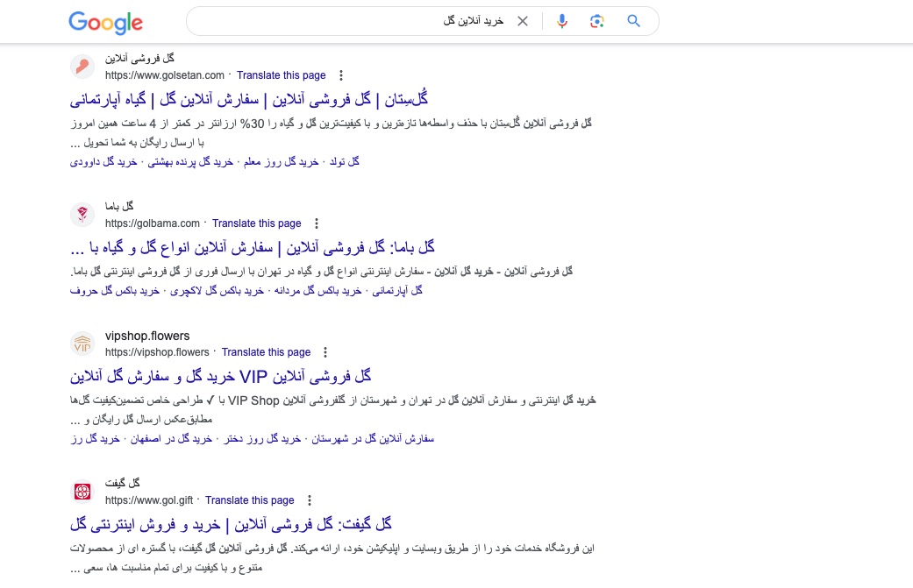913x588 pixels.
Task: Translate the golsetan.com page
Action: point(282,75)
